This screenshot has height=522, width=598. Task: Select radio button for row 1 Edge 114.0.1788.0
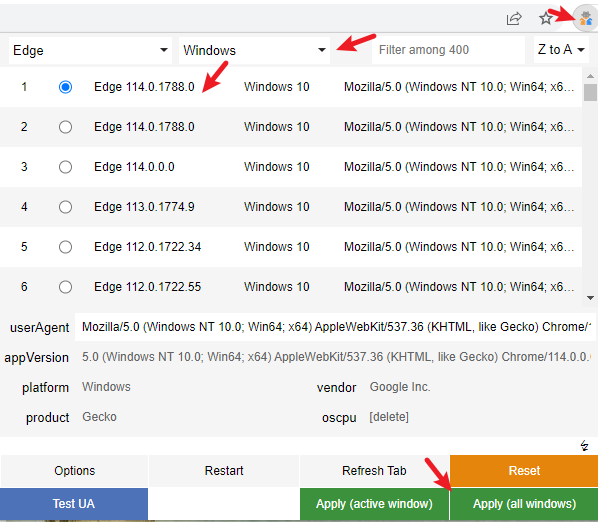(65, 87)
